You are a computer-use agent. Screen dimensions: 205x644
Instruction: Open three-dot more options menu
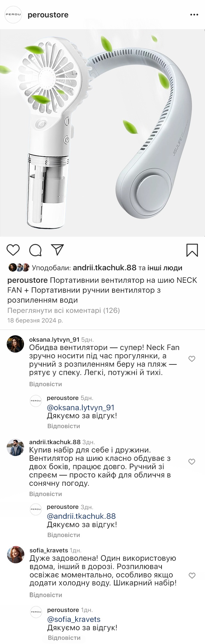(x=194, y=15)
